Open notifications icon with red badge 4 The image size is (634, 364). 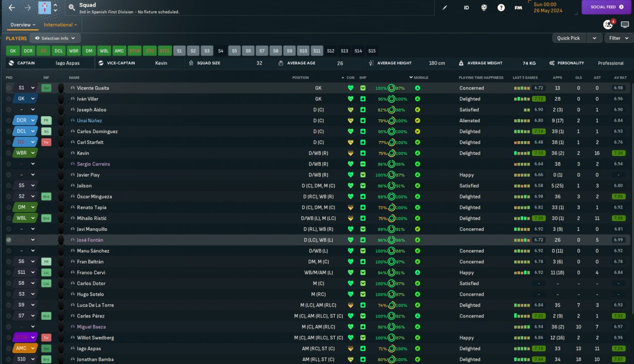point(608,25)
